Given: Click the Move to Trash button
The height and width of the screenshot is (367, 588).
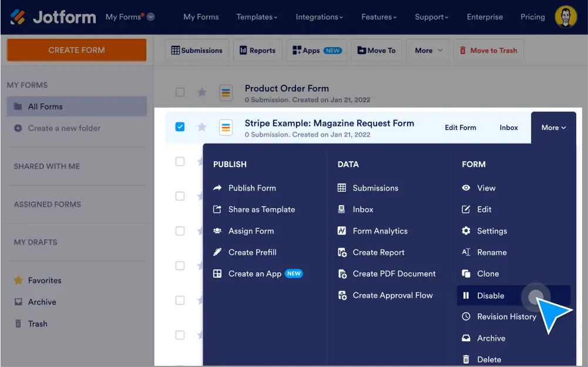Looking at the screenshot, I should [x=488, y=51].
